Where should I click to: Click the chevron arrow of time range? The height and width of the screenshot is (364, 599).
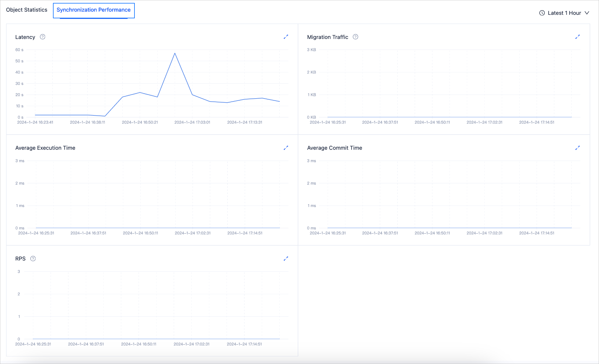tap(587, 13)
